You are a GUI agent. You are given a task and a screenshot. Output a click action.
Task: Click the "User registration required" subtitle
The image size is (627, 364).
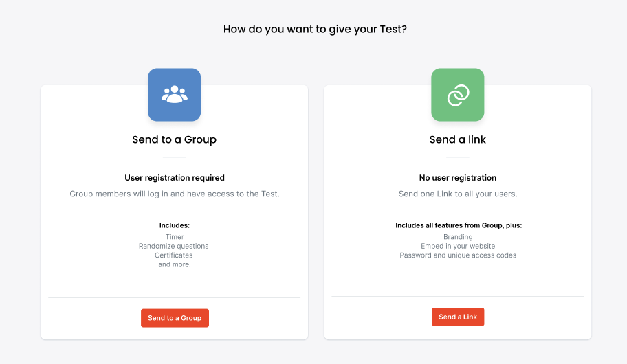[174, 178]
